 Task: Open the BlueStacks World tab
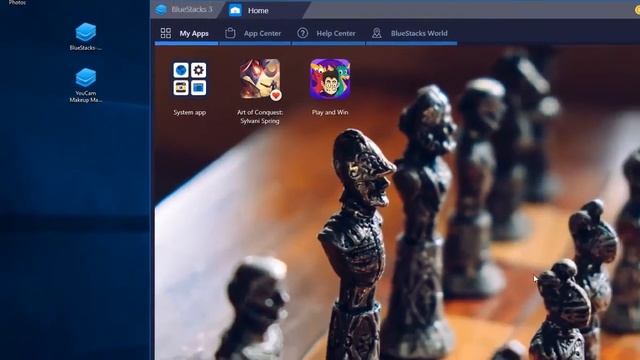point(411,33)
